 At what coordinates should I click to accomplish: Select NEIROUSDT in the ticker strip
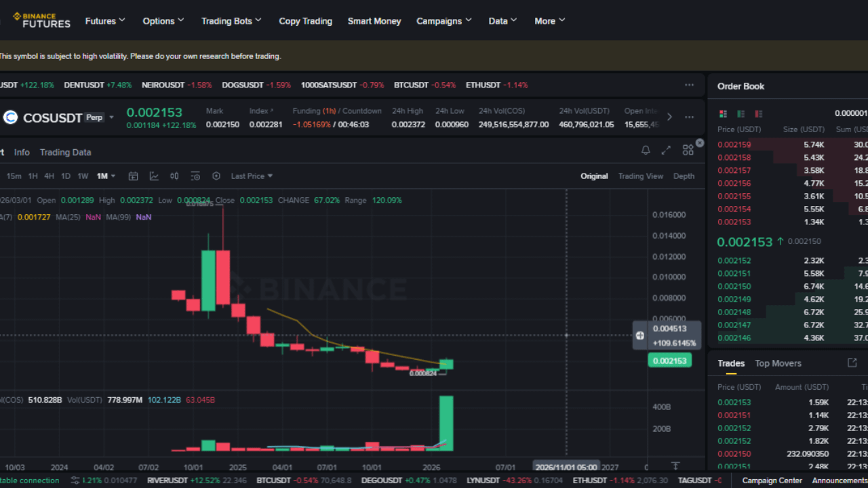tap(177, 85)
